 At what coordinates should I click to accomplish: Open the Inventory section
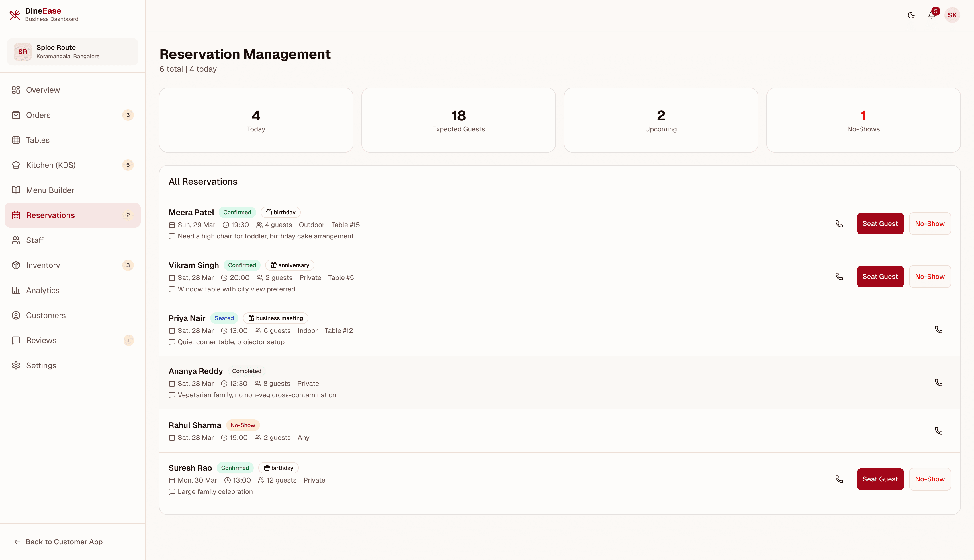tap(43, 265)
